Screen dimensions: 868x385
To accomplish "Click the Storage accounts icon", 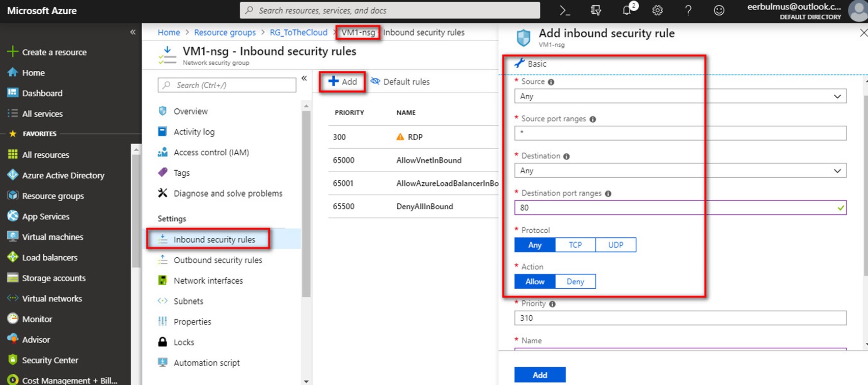I will click(x=13, y=278).
